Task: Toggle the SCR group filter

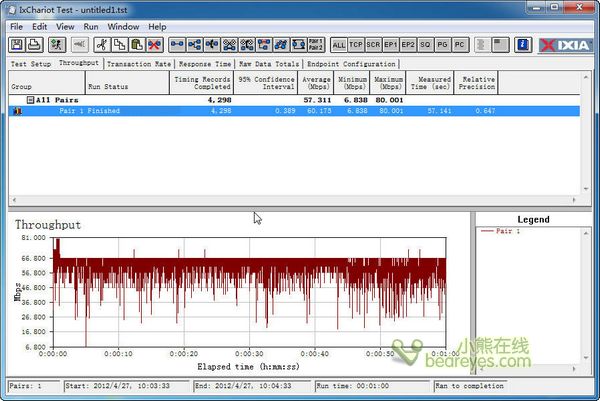Action: pyautogui.click(x=373, y=45)
